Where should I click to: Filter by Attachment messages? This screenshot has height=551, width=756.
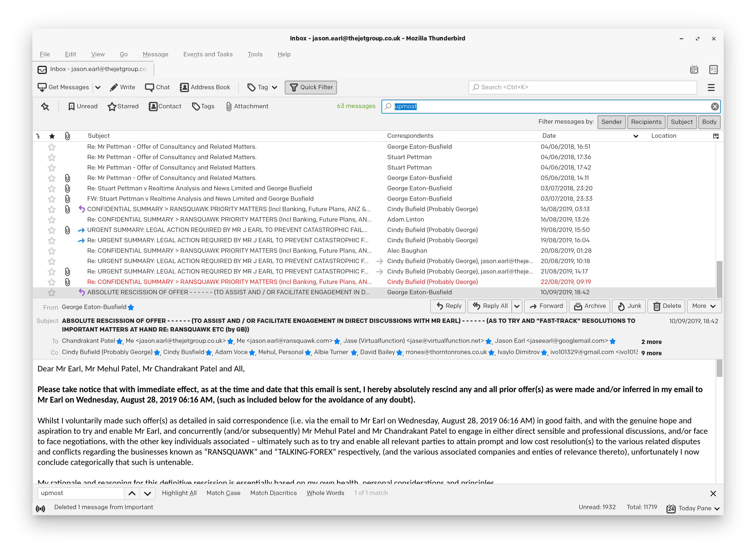coord(247,106)
